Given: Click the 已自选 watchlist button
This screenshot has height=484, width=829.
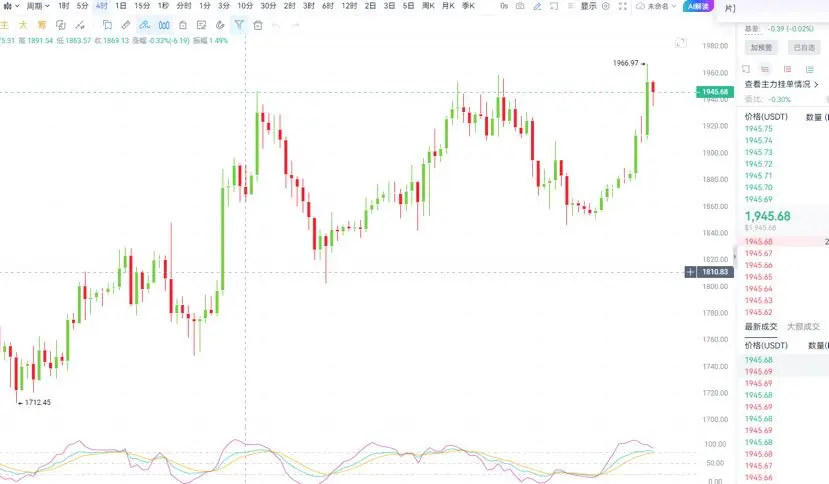Looking at the screenshot, I should 804,48.
